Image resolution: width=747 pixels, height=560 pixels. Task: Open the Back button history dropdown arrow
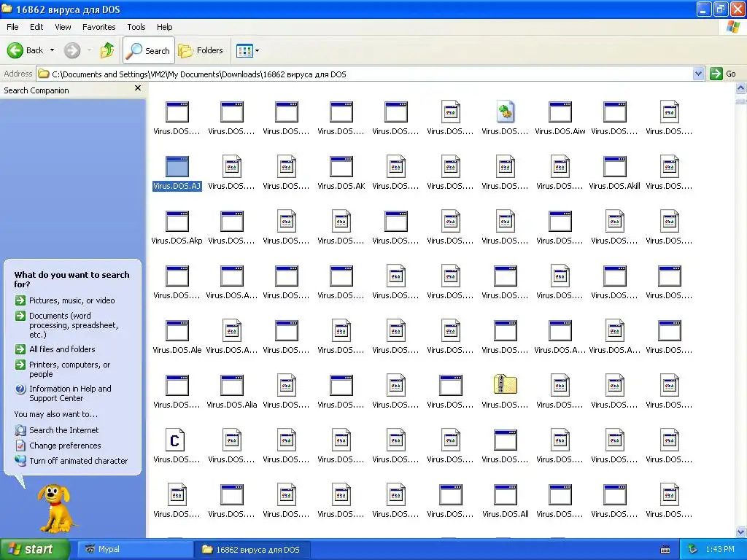tap(52, 50)
